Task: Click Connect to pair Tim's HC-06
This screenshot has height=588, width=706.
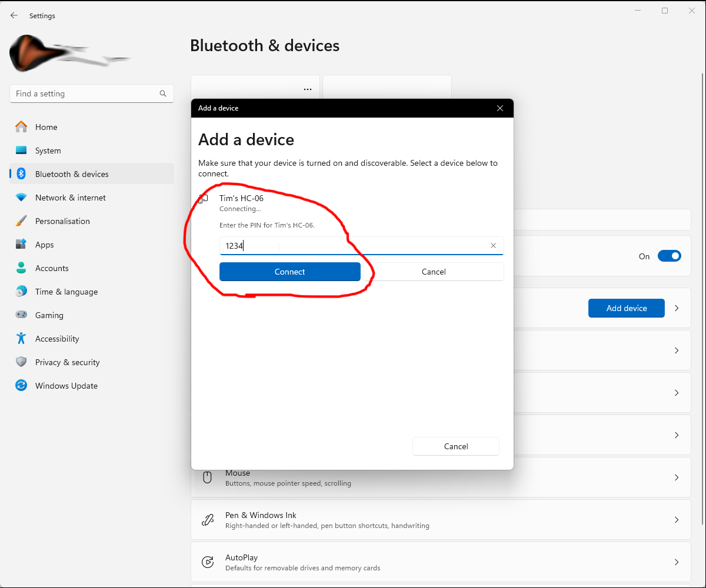Action: (289, 272)
